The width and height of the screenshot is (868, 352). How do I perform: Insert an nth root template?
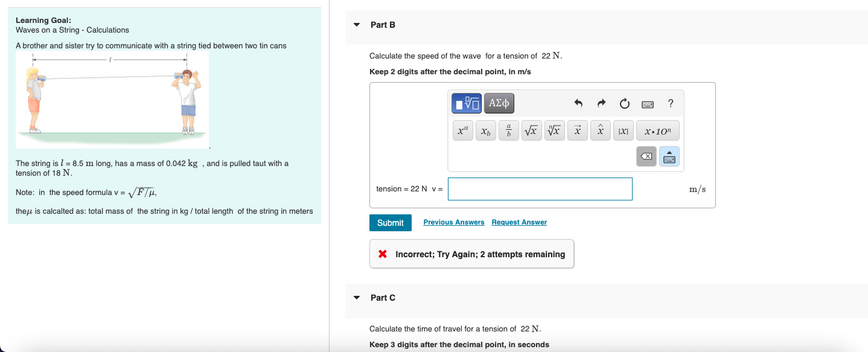coord(554,130)
